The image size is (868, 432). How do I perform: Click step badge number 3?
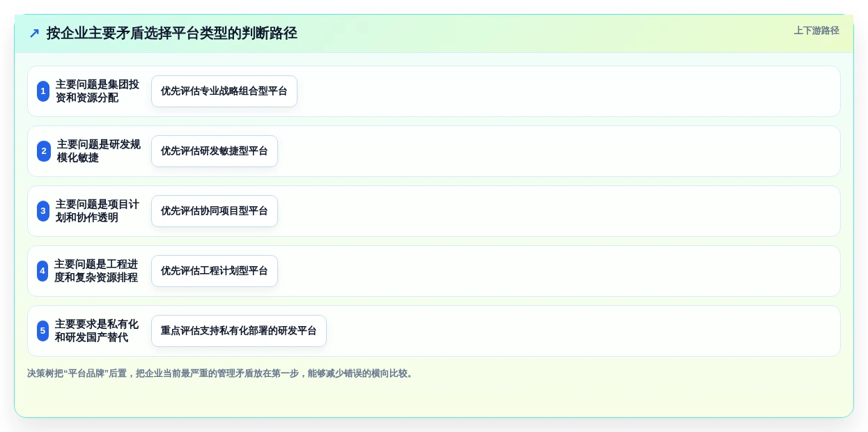[x=43, y=211]
